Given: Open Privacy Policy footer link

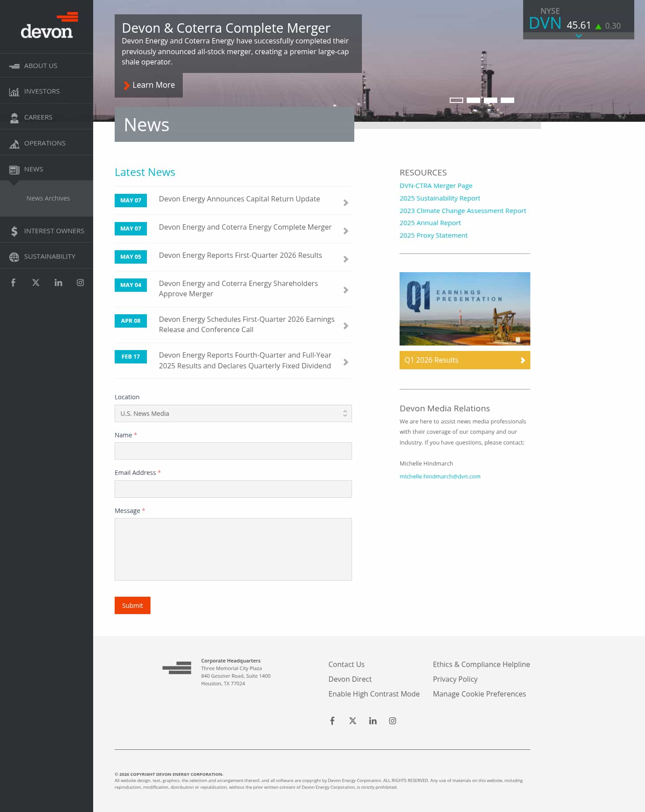Looking at the screenshot, I should (455, 679).
